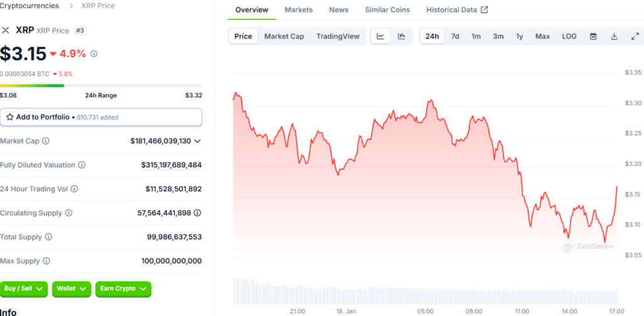
Task: Expand chart to fullscreen
Action: coord(635,36)
